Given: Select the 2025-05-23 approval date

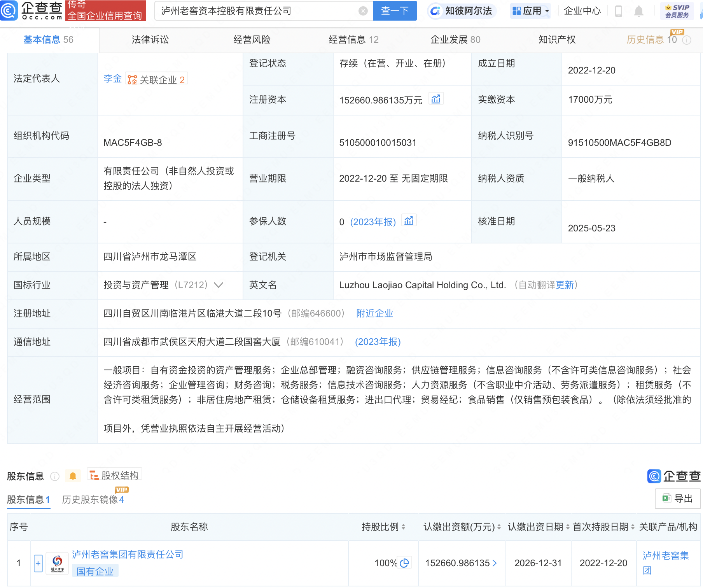Looking at the screenshot, I should click(591, 228).
